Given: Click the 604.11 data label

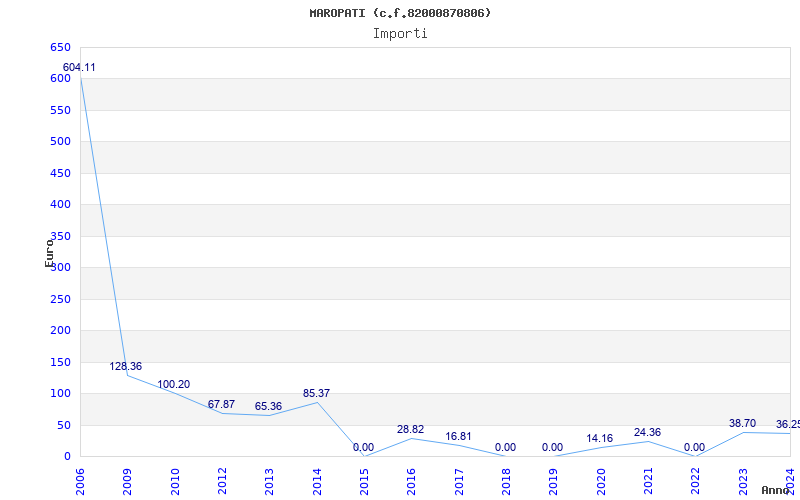Looking at the screenshot, I should (x=79, y=67).
